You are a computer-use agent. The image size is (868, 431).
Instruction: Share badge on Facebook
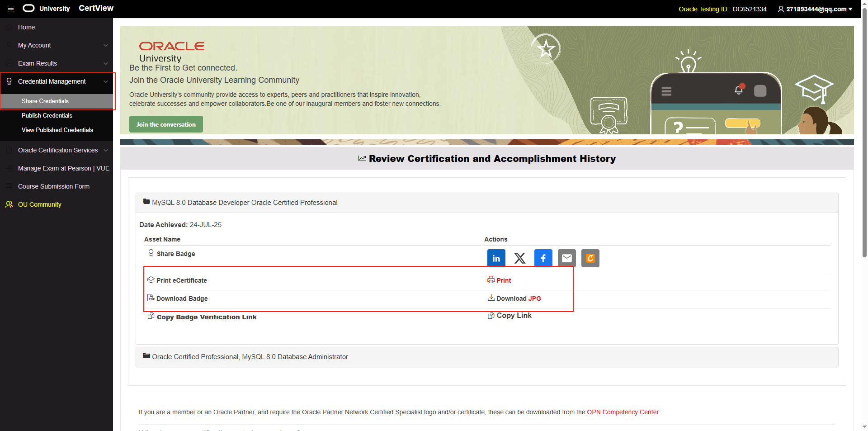543,258
